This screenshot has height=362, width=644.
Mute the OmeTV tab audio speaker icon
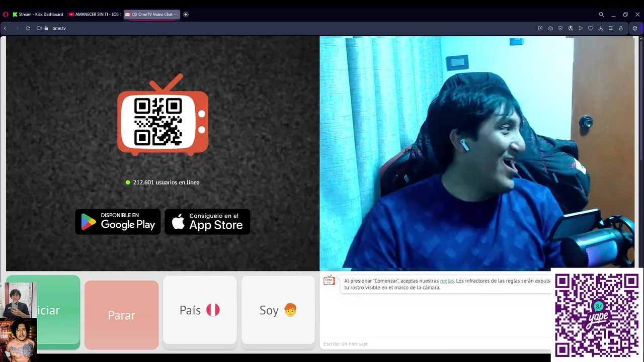point(134,15)
